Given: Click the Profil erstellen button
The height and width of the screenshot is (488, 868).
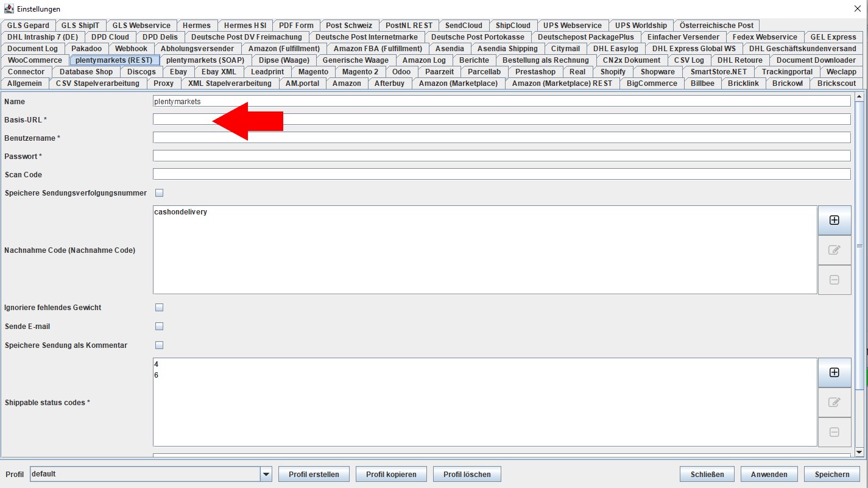Looking at the screenshot, I should pos(314,474).
